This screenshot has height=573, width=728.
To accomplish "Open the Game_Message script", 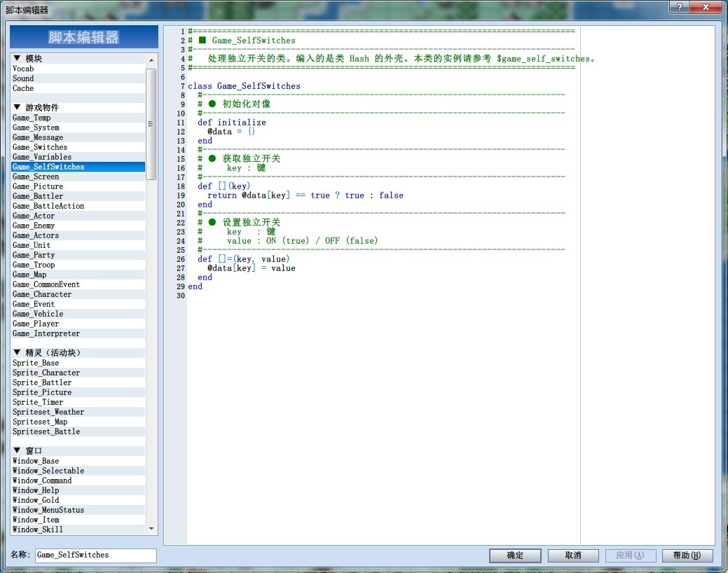I will 78,137.
